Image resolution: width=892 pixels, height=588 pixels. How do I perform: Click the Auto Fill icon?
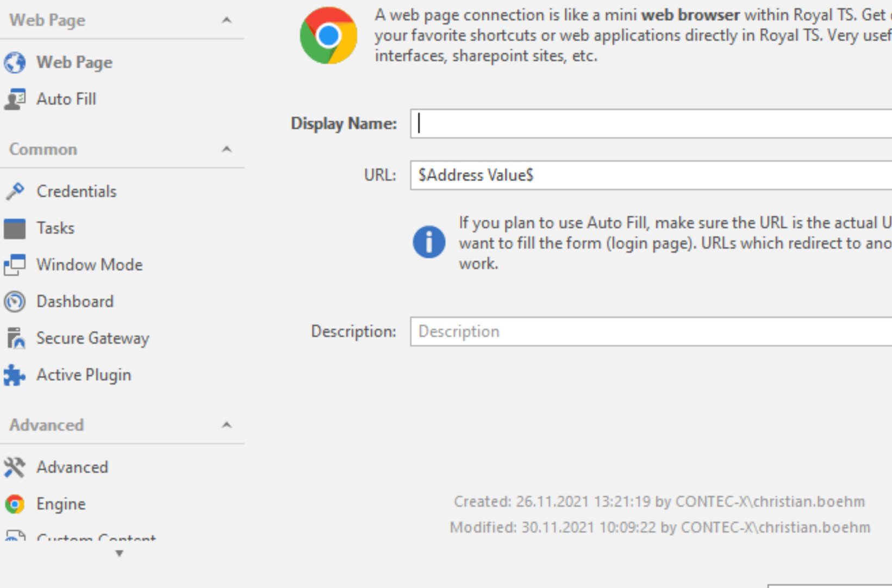tap(15, 99)
